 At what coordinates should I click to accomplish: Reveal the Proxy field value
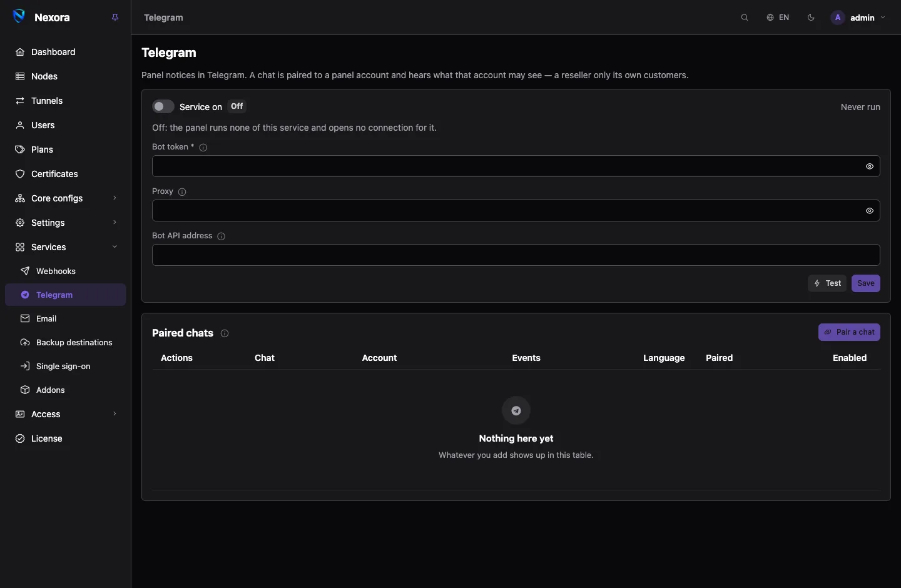point(870,211)
